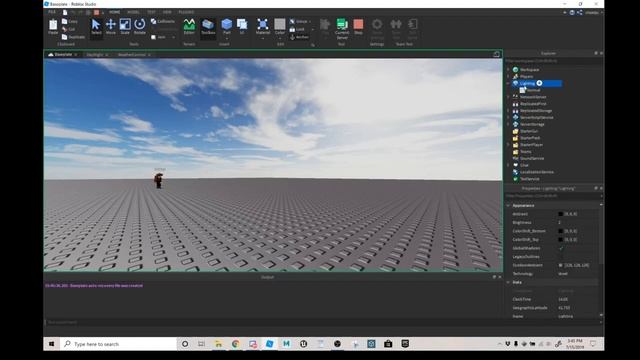Click the OutdoorAmbient color swatch

[560, 265]
